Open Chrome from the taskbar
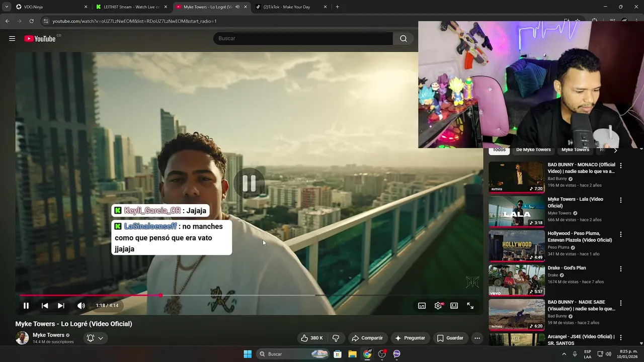This screenshot has height=362, width=644. [367, 354]
